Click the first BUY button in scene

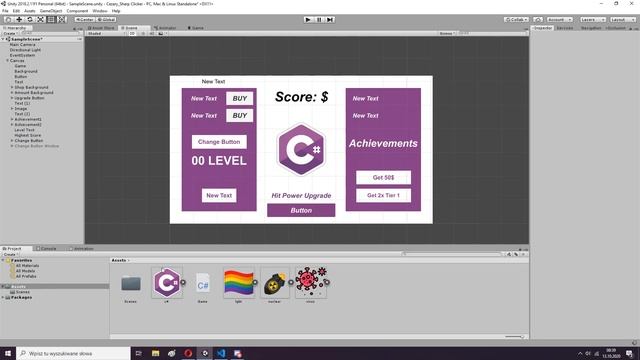pos(240,98)
